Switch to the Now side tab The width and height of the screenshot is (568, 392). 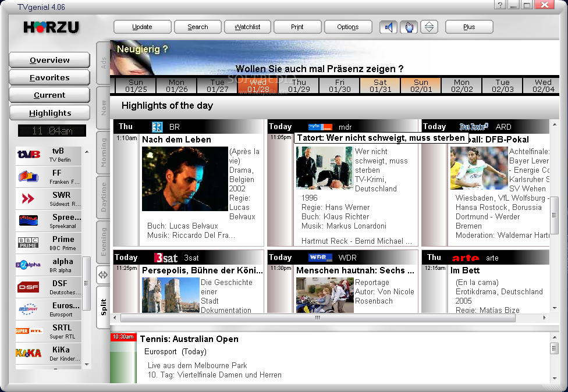pyautogui.click(x=103, y=108)
